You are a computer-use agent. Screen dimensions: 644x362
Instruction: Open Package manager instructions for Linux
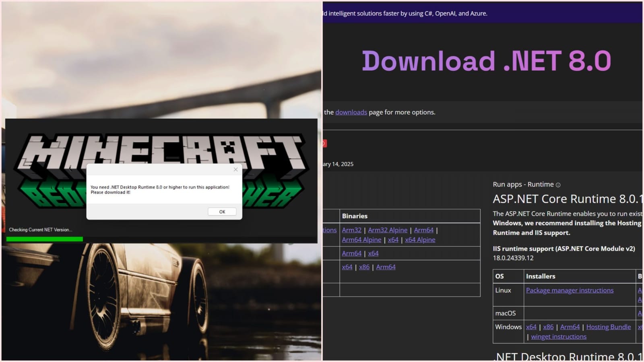click(570, 290)
